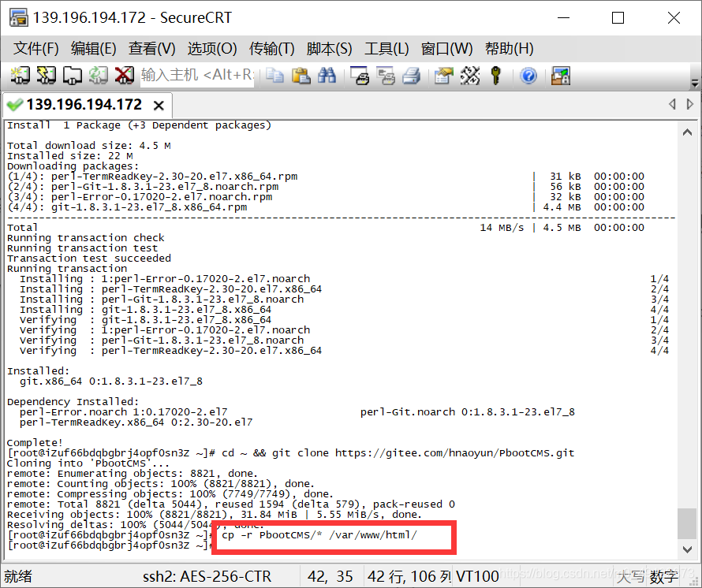
Task: Click the 'Complete!' line in terminal
Action: tap(35, 442)
